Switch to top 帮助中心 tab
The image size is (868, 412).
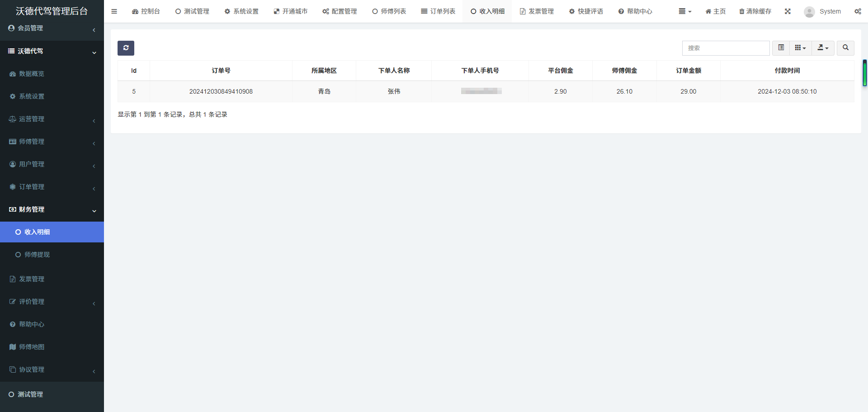click(635, 11)
